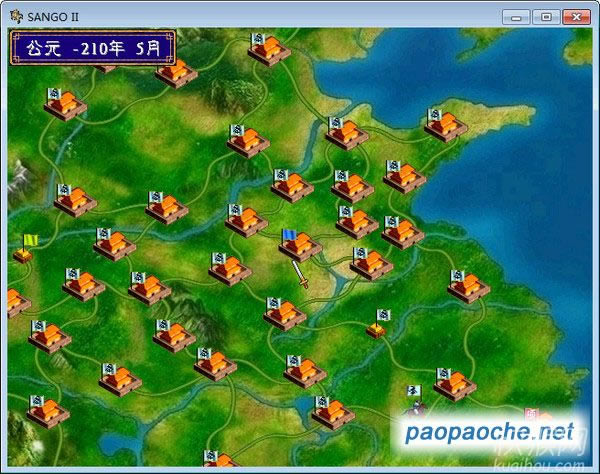Select the easternmost city on the southern coast
Screen dimensions: 600x474
tap(467, 286)
